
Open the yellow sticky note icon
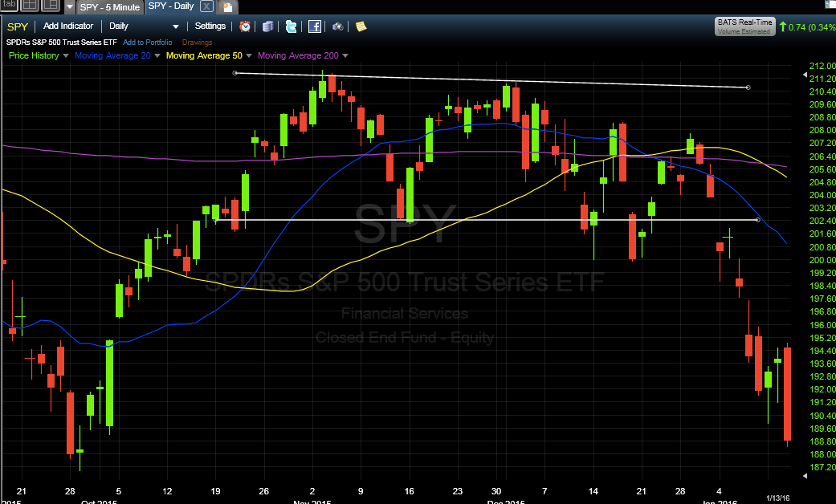click(x=361, y=26)
